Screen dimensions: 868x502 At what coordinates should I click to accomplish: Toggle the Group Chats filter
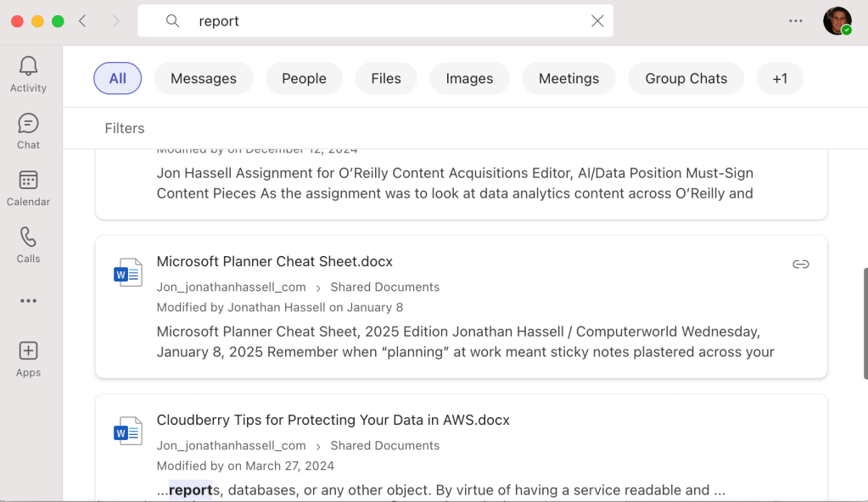tap(686, 78)
